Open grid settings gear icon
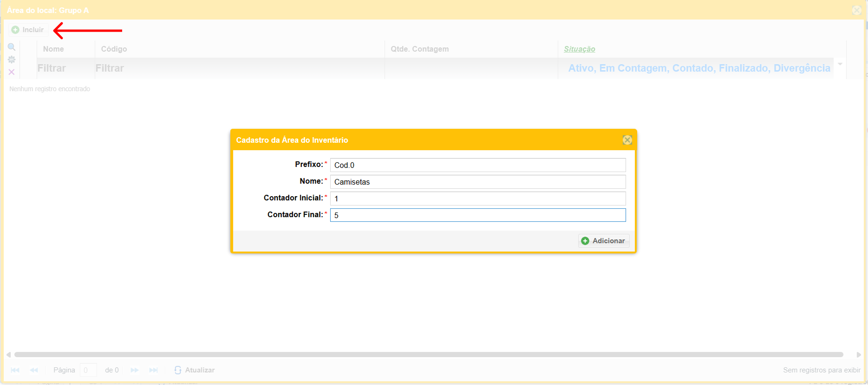868x385 pixels. click(x=12, y=60)
